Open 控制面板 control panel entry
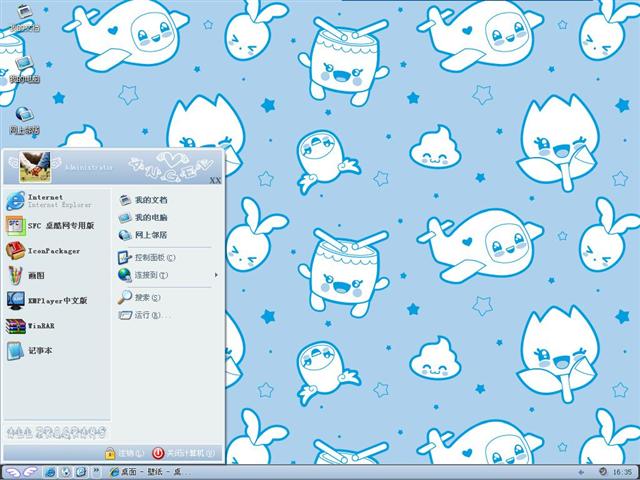The width and height of the screenshot is (640, 480). pos(148,258)
